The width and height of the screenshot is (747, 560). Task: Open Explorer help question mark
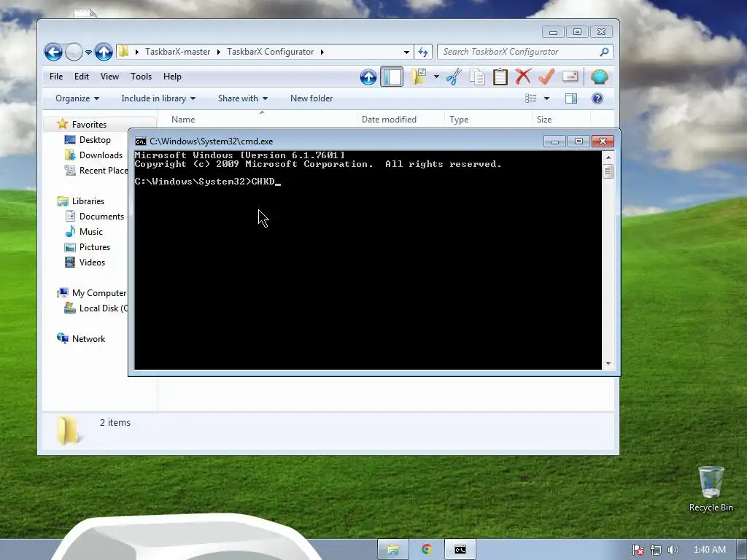(x=597, y=98)
